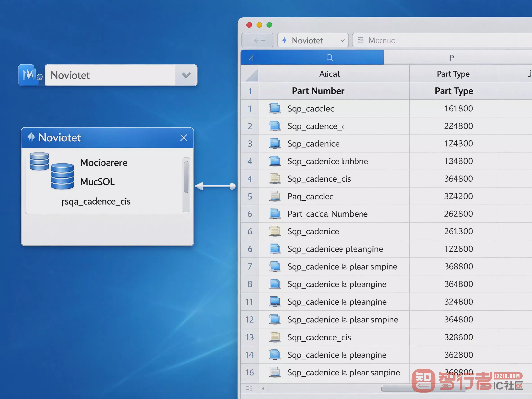Click the slash icon in blue tab
Viewport: 532px width, 399px height.
point(251,58)
